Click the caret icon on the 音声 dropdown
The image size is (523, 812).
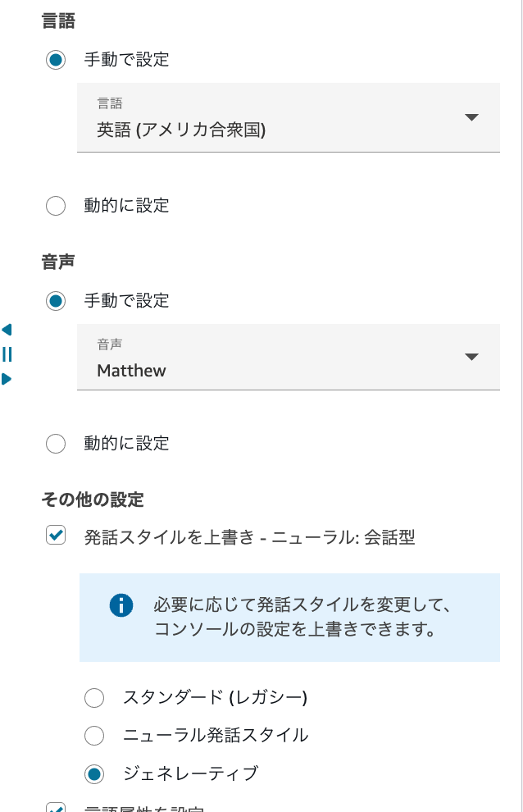tap(471, 357)
